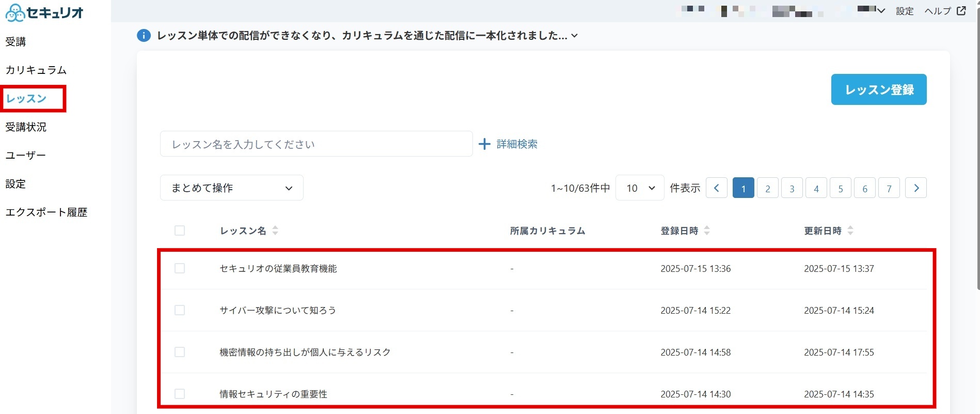This screenshot has width=980, height=414.
Task: Expand the notice banner chevron
Action: pyautogui.click(x=575, y=36)
